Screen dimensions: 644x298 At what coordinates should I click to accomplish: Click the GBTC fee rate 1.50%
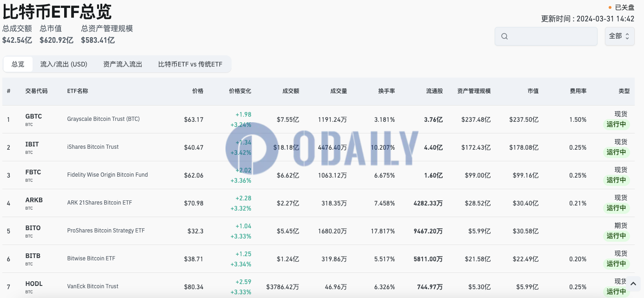(x=578, y=119)
